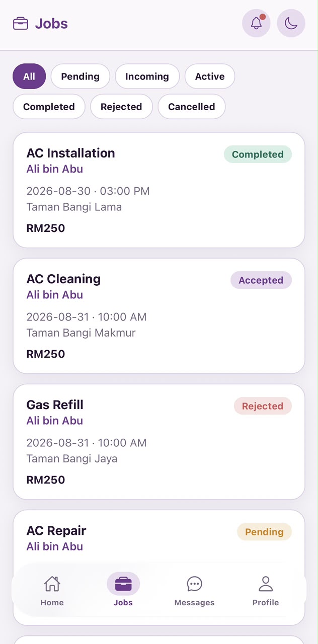Tap the Completed status badge

pos(258,154)
